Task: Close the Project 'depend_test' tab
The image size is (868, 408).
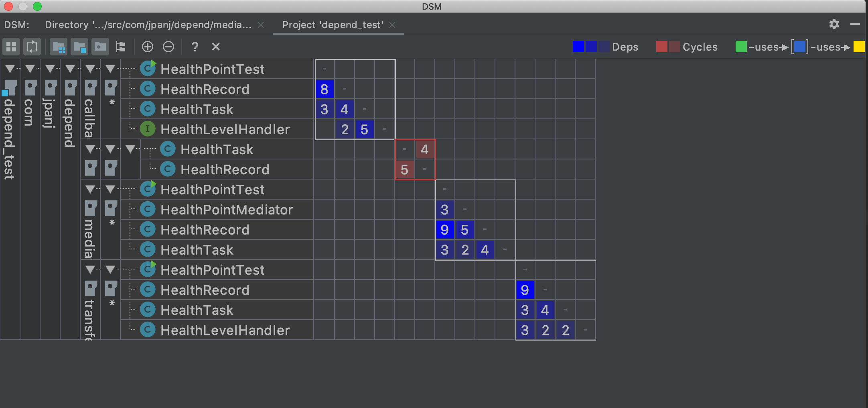Action: (392, 25)
